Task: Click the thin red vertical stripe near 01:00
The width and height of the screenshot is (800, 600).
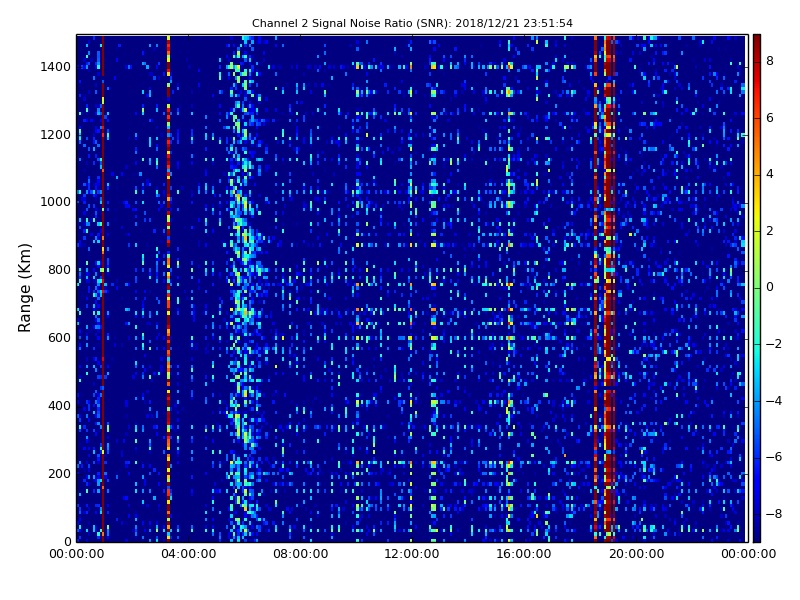Action: tap(103, 288)
